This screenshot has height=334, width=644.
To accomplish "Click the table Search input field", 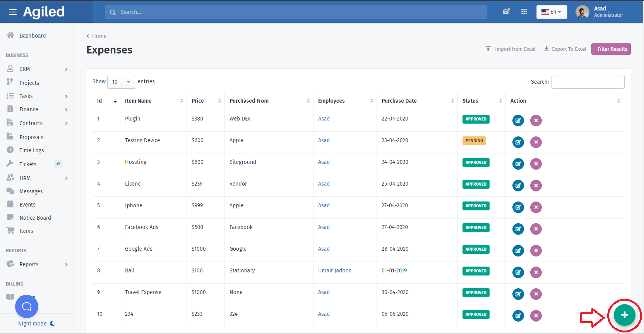I will click(x=587, y=82).
